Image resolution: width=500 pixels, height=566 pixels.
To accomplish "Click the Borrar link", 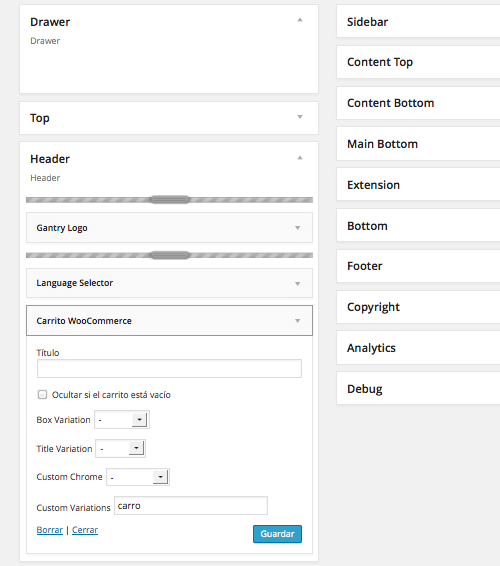I will click(x=50, y=530).
